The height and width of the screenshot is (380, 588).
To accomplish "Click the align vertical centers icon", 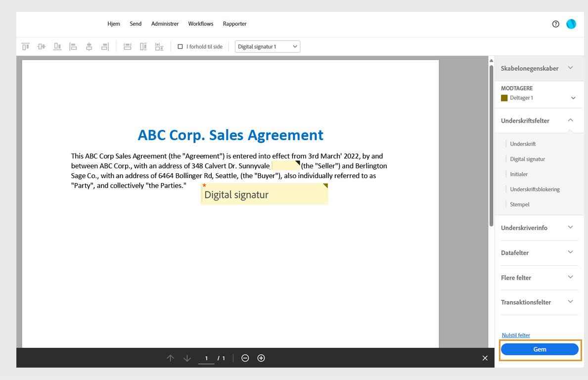I will 41,47.
